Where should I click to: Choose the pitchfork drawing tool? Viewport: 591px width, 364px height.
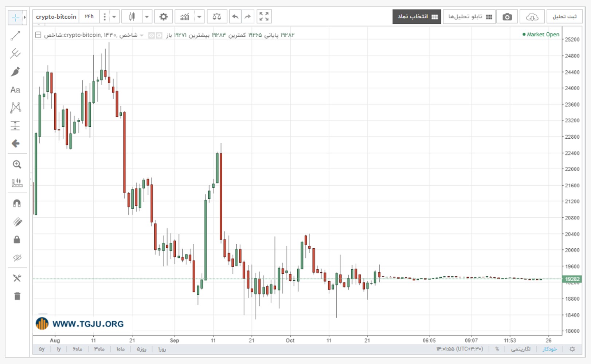coord(15,54)
